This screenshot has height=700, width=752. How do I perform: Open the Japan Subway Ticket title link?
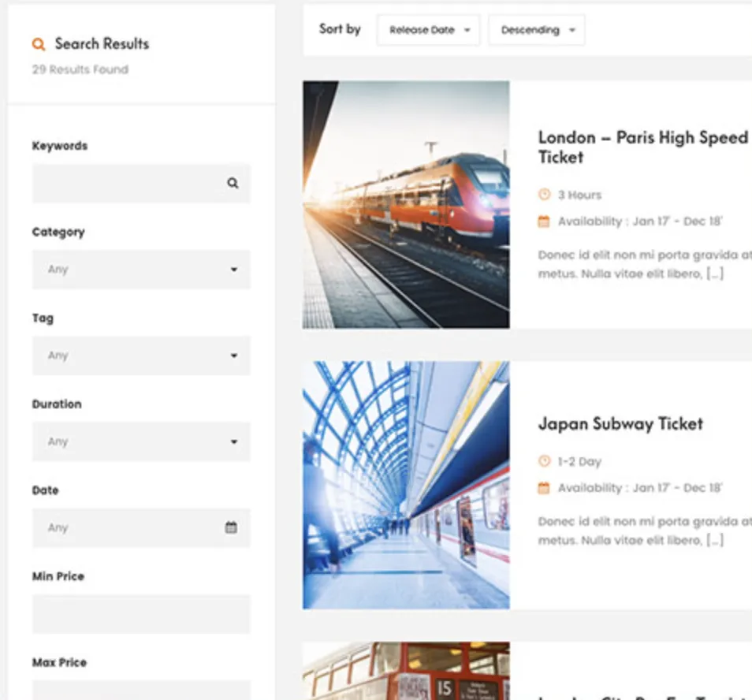pos(620,424)
